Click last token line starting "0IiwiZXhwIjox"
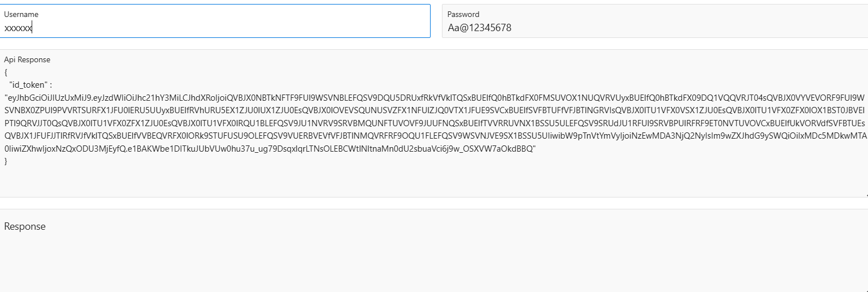The width and height of the screenshot is (868, 292). 170,149
